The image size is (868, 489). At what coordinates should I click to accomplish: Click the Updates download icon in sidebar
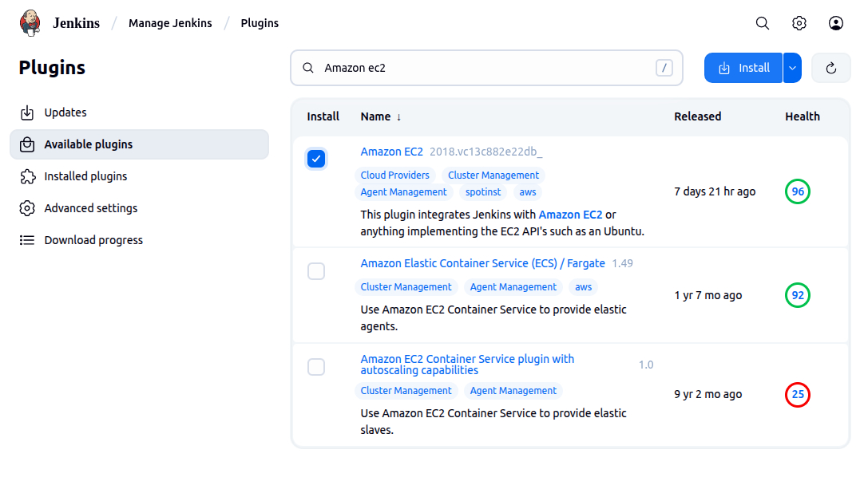(27, 112)
